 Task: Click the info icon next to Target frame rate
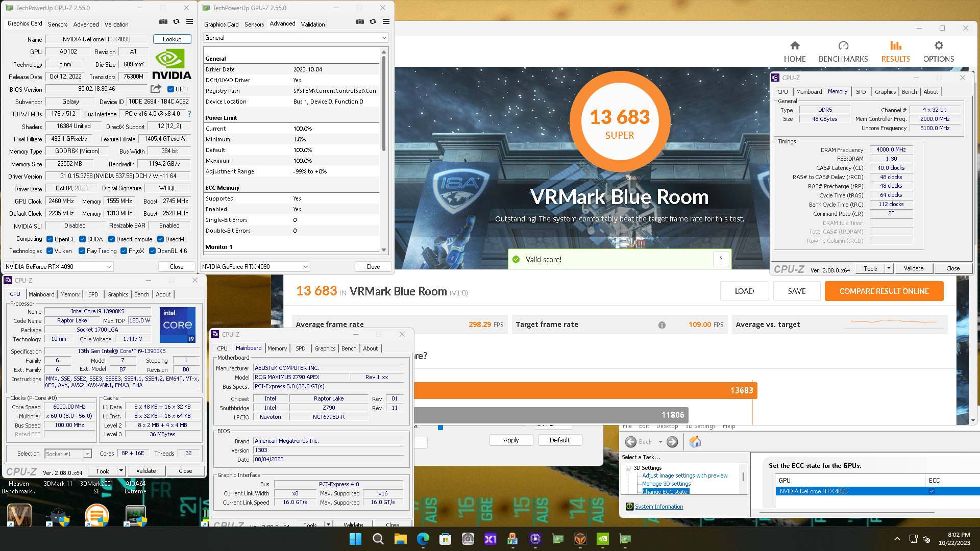662,325
